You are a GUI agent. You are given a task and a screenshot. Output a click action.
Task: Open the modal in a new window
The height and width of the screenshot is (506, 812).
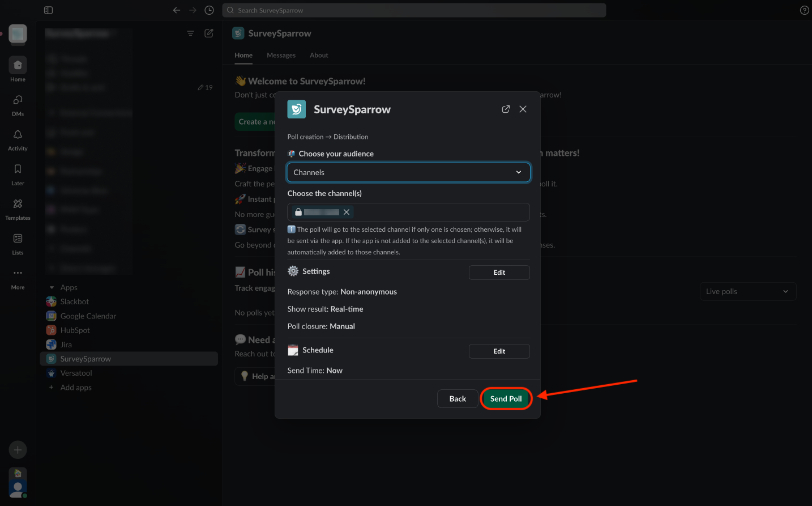506,109
